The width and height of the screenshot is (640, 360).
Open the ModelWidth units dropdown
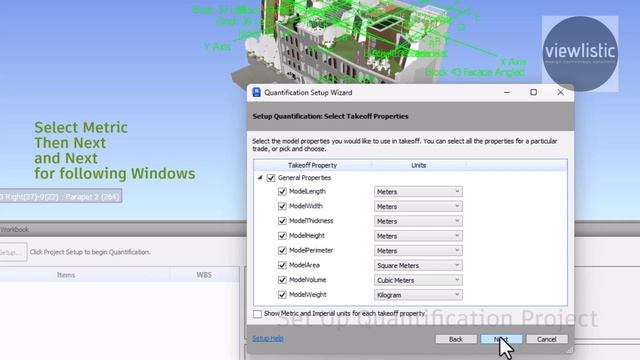tap(418, 206)
